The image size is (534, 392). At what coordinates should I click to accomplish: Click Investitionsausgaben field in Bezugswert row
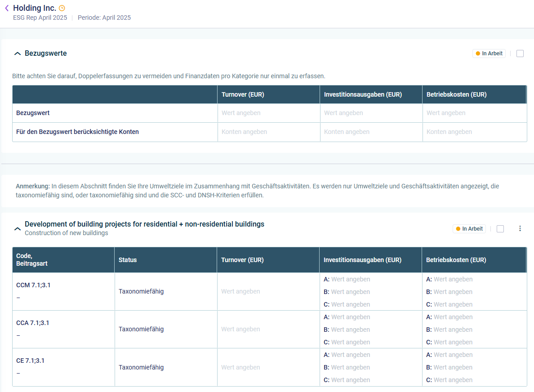[371, 113]
